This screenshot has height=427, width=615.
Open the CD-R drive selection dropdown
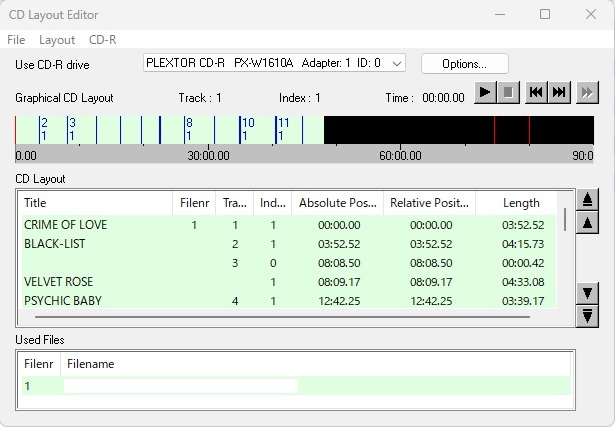click(x=397, y=63)
